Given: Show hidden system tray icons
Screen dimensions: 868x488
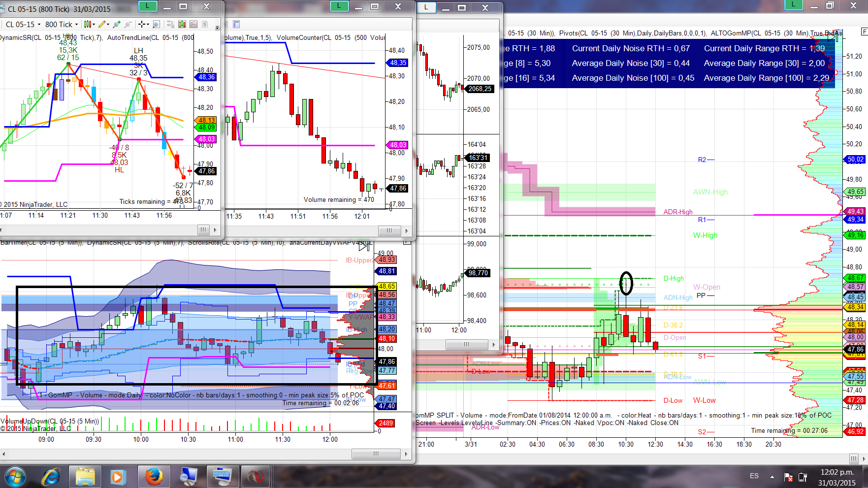Looking at the screenshot, I should (772, 477).
